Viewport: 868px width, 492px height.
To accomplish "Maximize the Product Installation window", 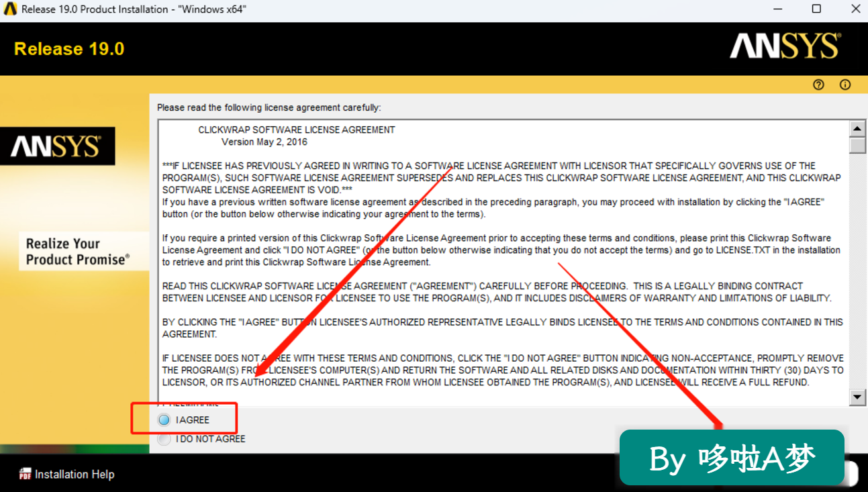I will click(x=816, y=9).
